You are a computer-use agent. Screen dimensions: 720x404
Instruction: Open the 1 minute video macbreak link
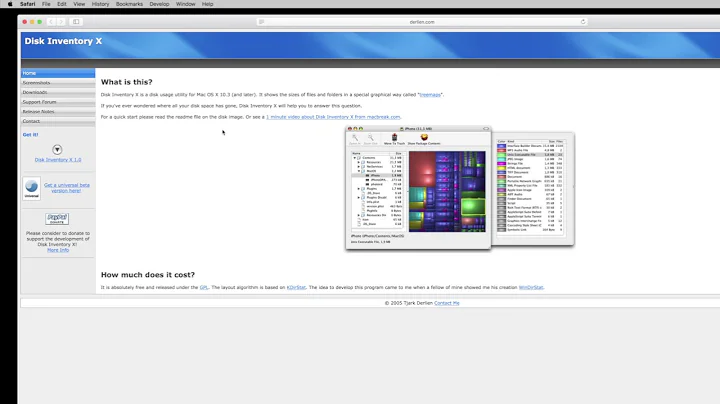[x=333, y=117]
